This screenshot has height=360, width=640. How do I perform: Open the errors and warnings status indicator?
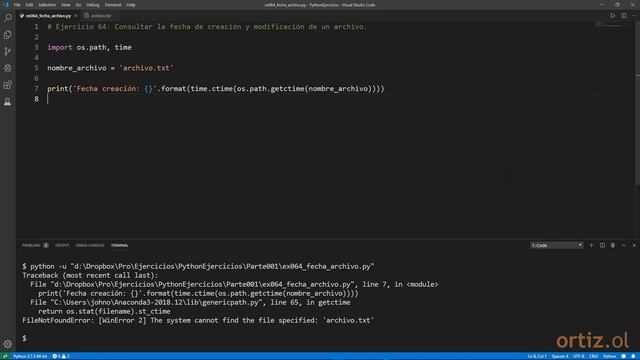click(x=61, y=356)
